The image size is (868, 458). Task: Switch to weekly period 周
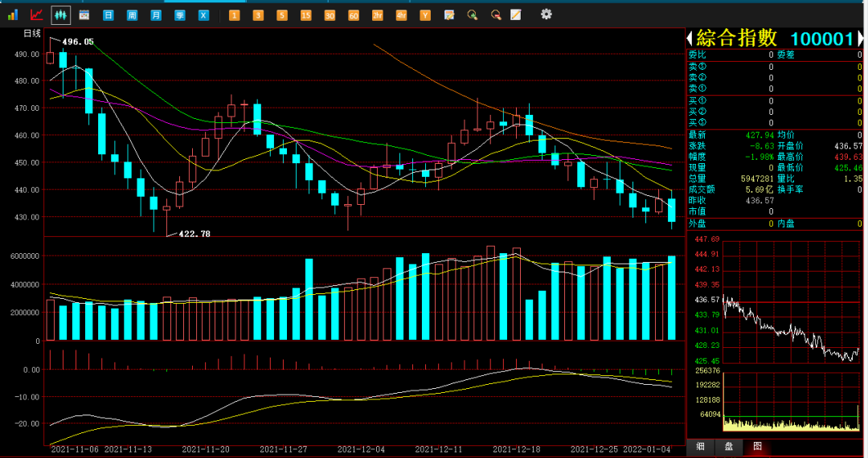pos(132,15)
